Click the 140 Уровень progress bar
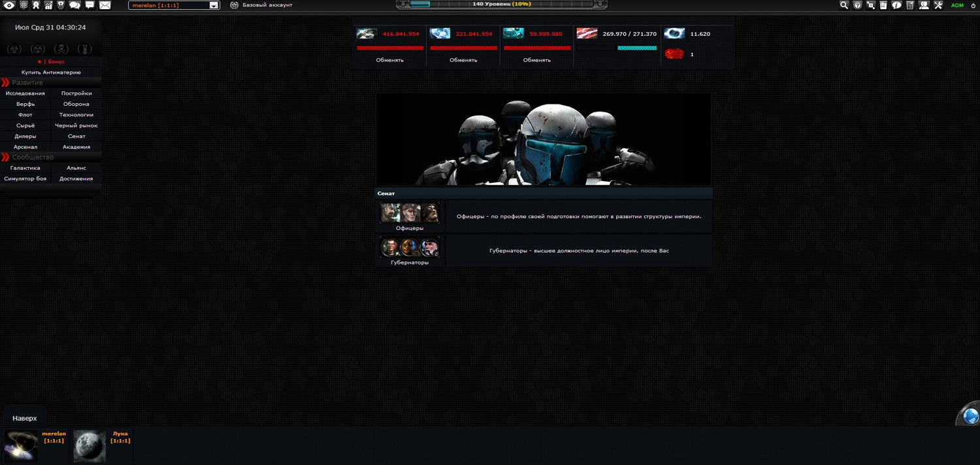Screen dimensions: 980x465 502,5
